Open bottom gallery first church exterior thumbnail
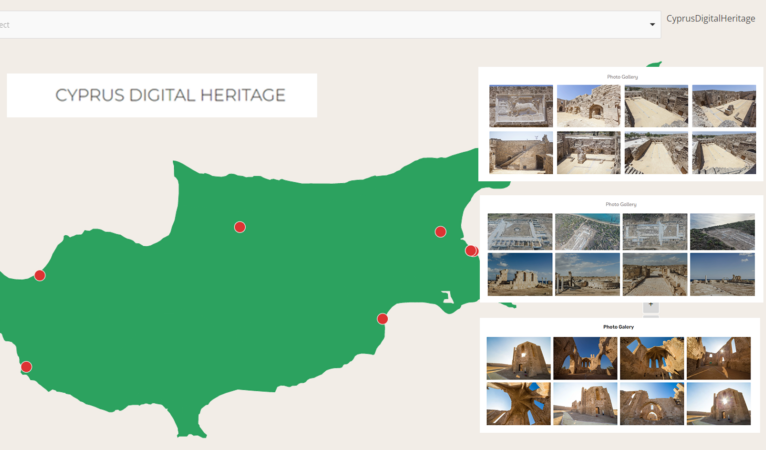This screenshot has width=766, height=450. click(518, 358)
